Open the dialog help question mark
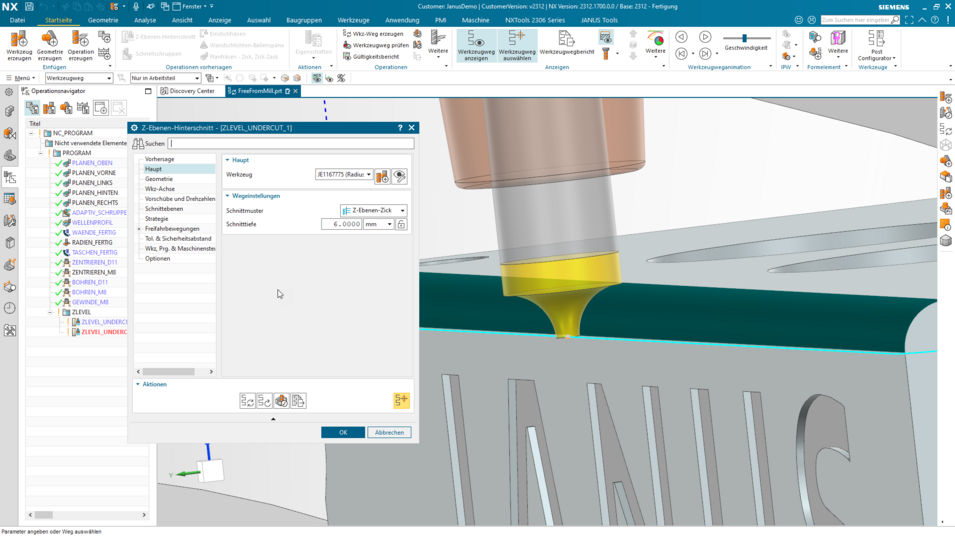The image size is (955, 537). click(x=400, y=128)
